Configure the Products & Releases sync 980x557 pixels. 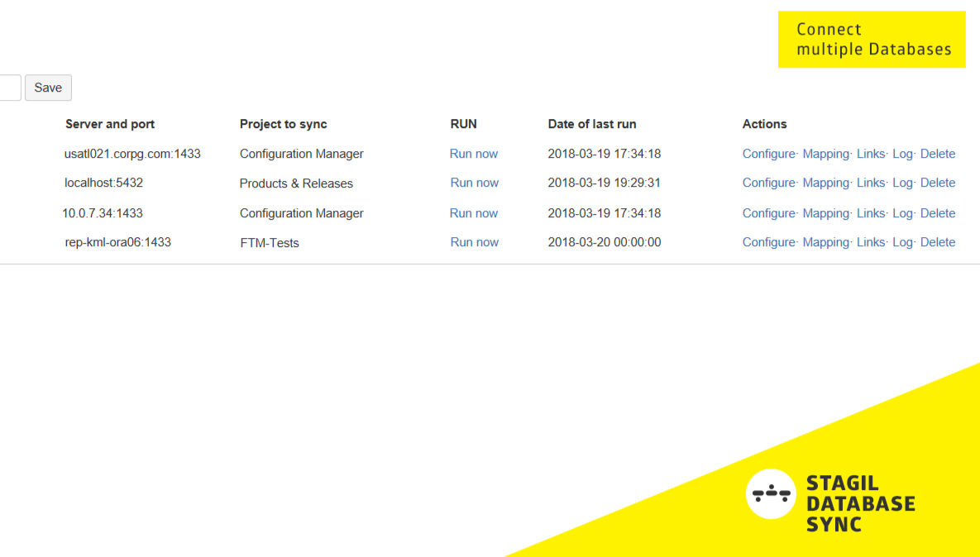pyautogui.click(x=767, y=183)
